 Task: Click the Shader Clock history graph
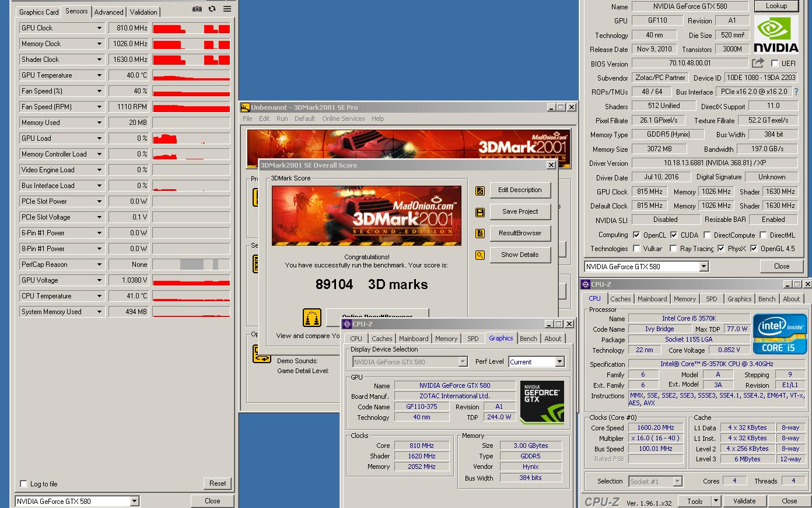[191, 60]
